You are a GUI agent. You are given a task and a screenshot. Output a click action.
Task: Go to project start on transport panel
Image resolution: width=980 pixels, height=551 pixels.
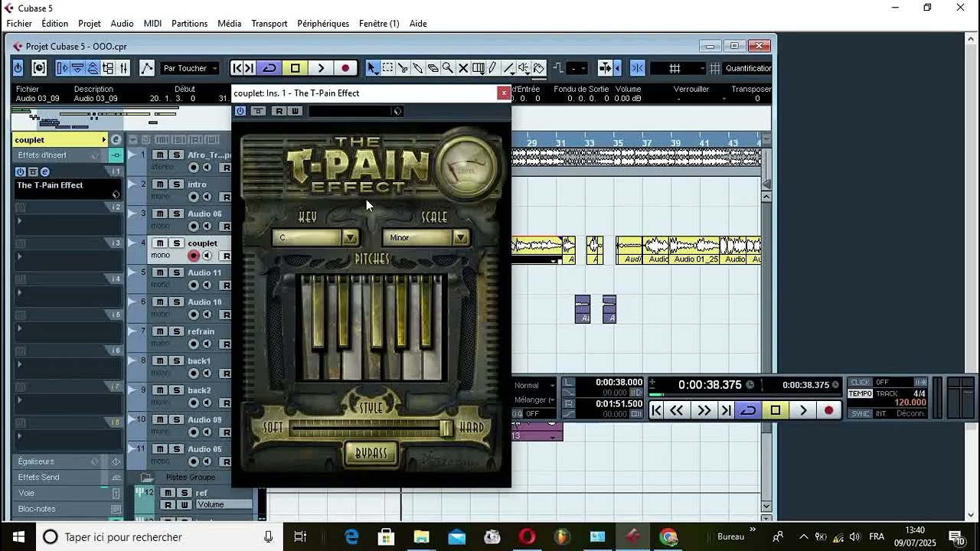[656, 411]
